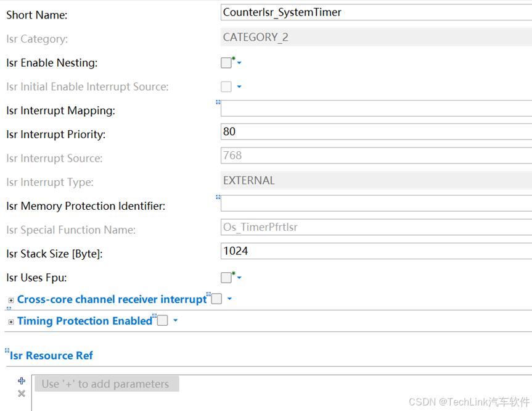Check the Timing Protection Enabled checkbox
This screenshot has height=411, width=532.
pyautogui.click(x=162, y=321)
